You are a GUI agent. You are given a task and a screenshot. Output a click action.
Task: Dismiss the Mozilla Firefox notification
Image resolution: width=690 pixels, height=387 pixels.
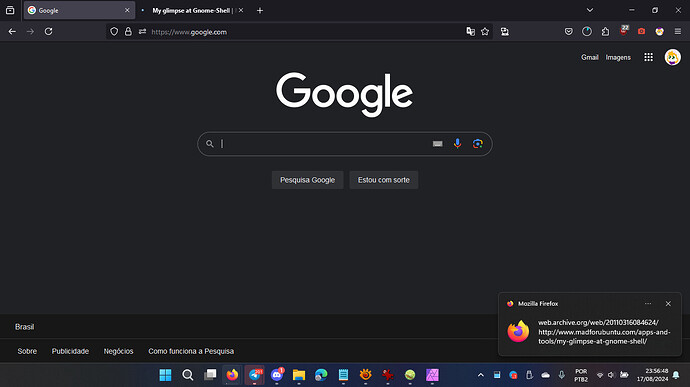click(x=668, y=304)
